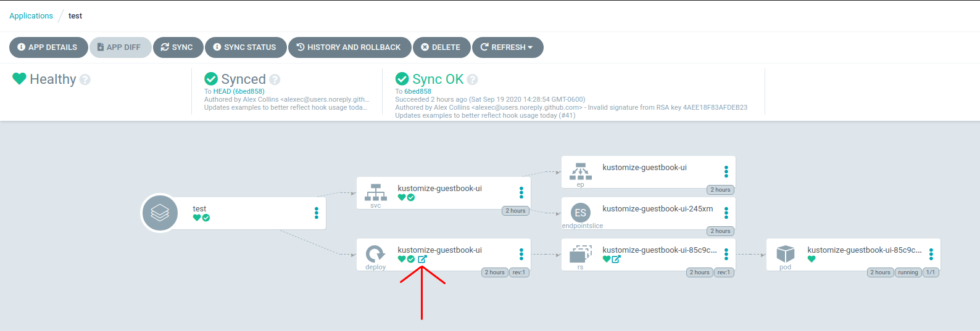Click the Delete button
This screenshot has height=331, width=980.
441,47
